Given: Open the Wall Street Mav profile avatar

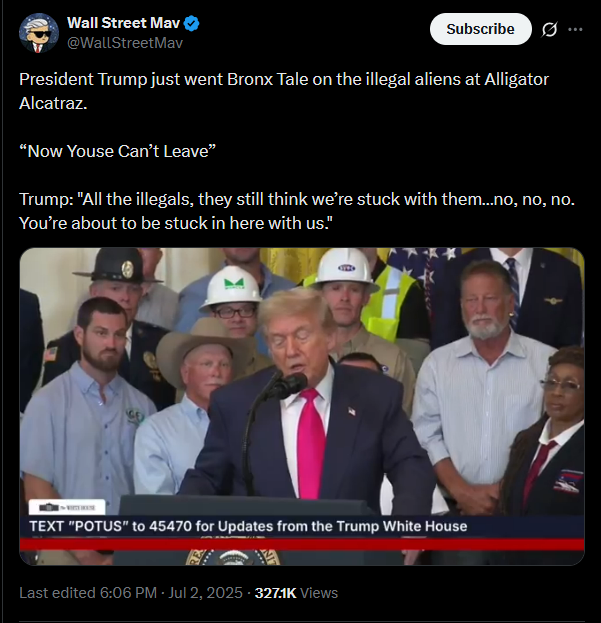Looking at the screenshot, I should click(39, 33).
